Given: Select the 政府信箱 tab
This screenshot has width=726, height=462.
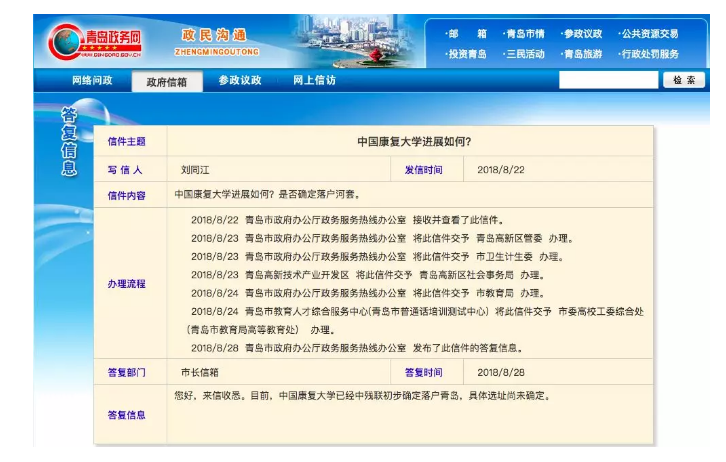Looking at the screenshot, I should 166,82.
